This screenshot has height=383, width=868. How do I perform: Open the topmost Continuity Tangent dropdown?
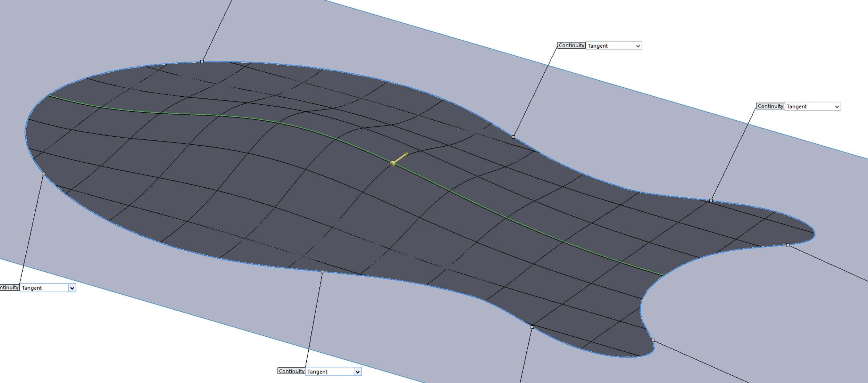pos(614,46)
